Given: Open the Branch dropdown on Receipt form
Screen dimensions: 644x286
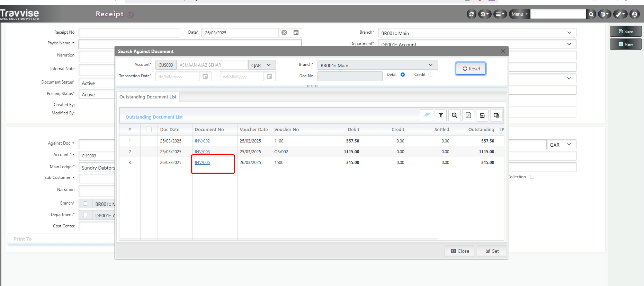Looking at the screenshot, I should (477, 33).
